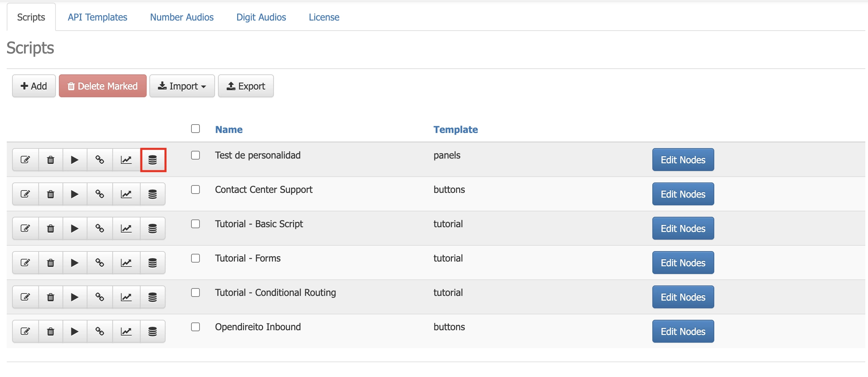Click the link icon for Contact Center Support
868x377 pixels.
coord(100,194)
